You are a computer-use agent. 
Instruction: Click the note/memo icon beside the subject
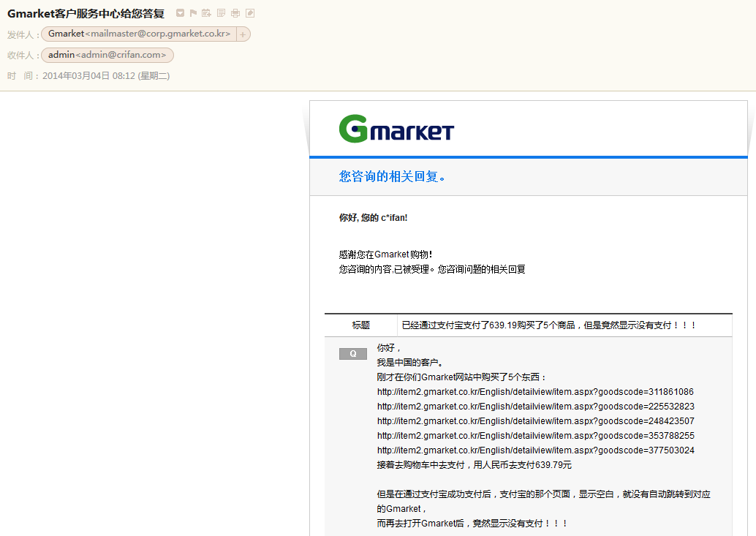(221, 13)
